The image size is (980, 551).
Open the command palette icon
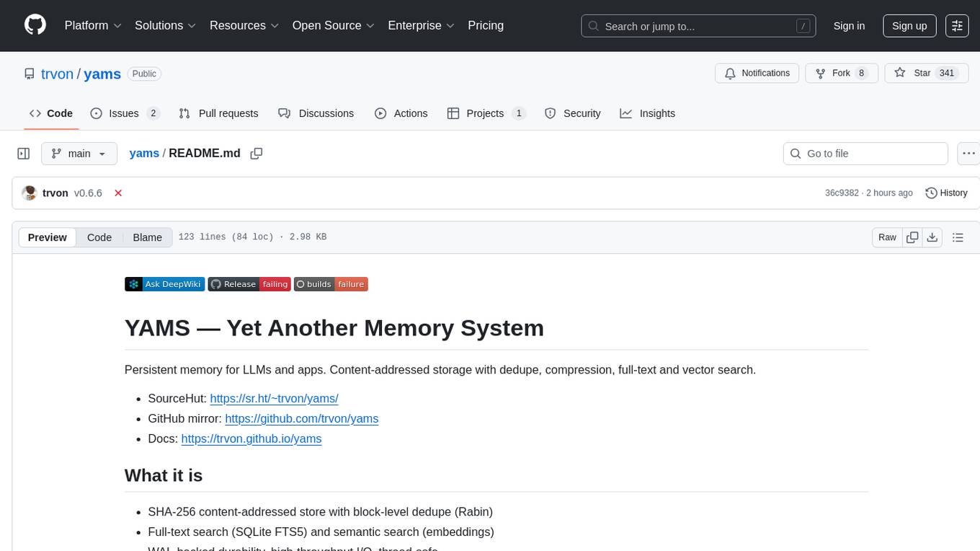957,25
